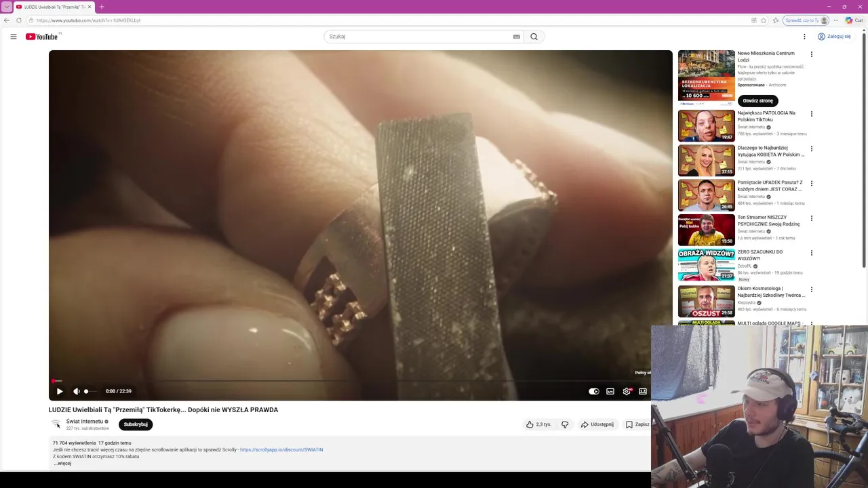Click the browser address bar URL

88,20
